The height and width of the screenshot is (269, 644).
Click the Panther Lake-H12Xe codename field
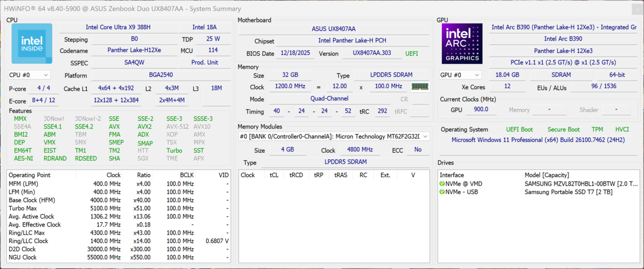pyautogui.click(x=134, y=51)
